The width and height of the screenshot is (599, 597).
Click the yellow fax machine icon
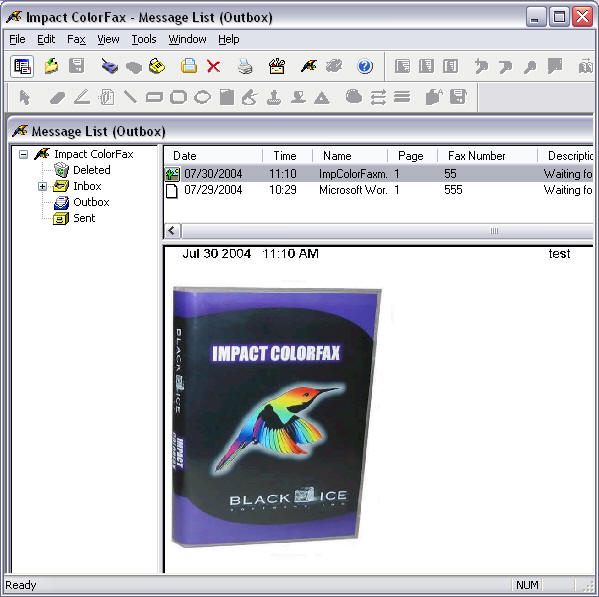(x=157, y=66)
